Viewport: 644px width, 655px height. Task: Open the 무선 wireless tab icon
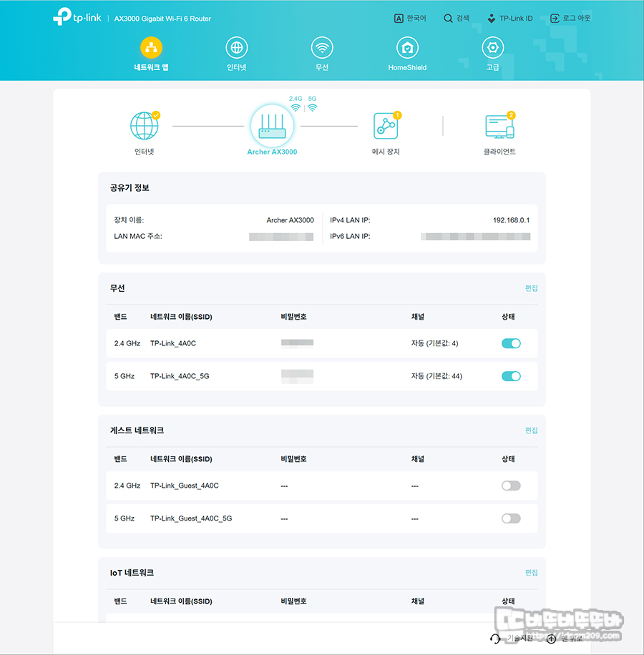point(322,48)
